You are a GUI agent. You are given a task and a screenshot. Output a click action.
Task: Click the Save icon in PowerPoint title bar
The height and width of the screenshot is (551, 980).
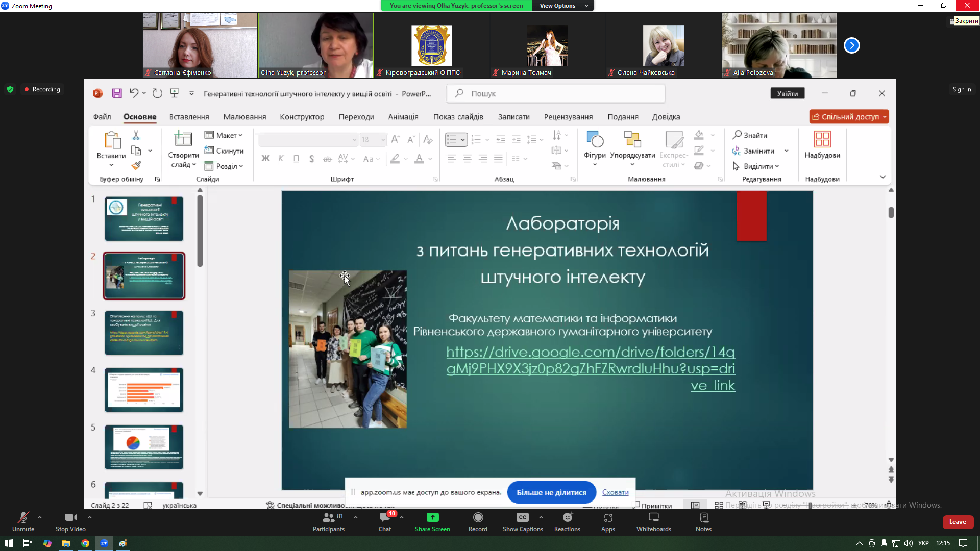coord(117,93)
